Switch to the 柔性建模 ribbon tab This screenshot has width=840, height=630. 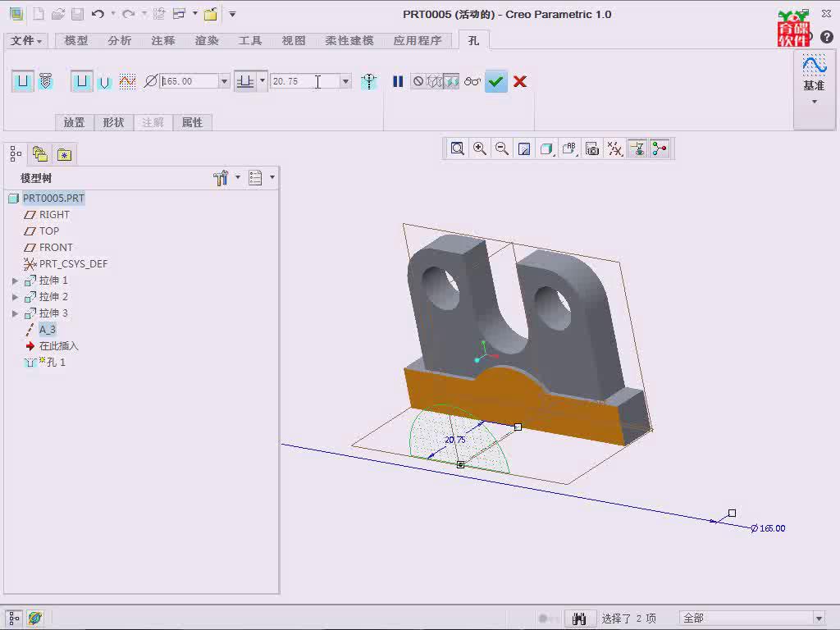tap(349, 41)
